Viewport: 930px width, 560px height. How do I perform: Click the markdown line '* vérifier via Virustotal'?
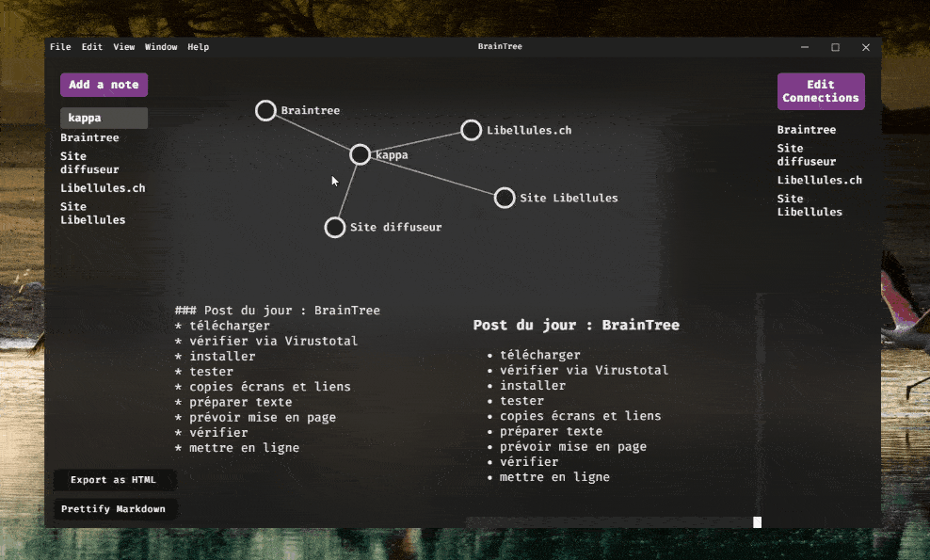(266, 341)
